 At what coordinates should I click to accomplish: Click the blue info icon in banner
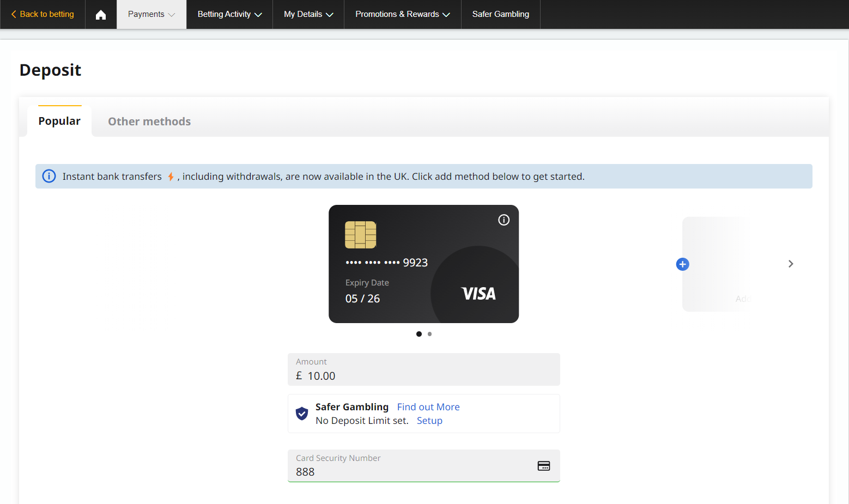[x=49, y=176]
